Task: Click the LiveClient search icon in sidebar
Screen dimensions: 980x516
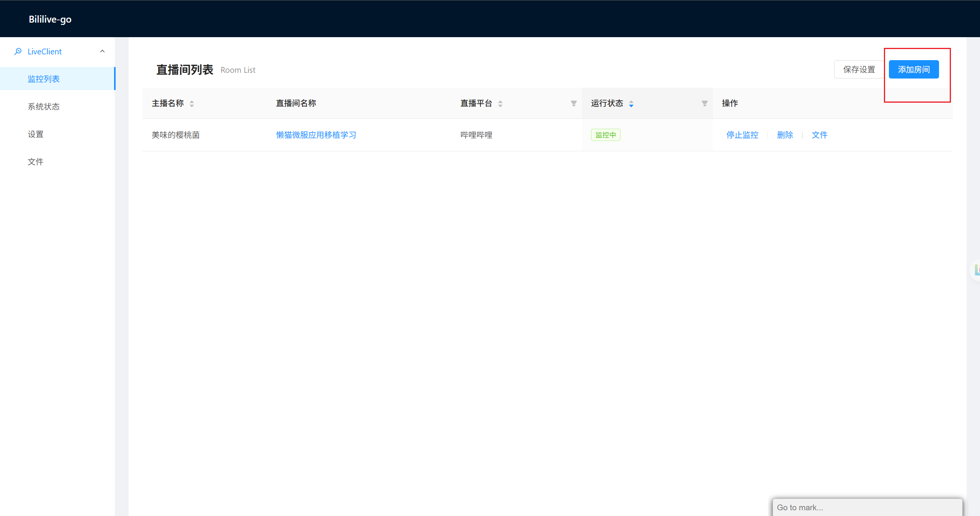Action: [18, 51]
